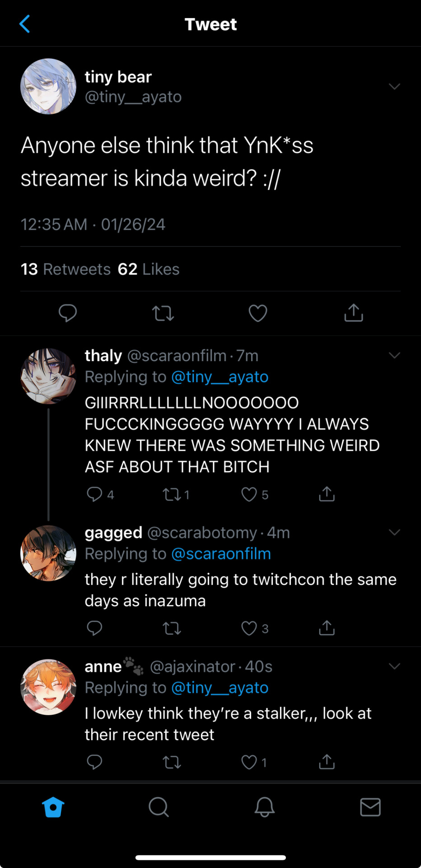This screenshot has width=421, height=868.
Task: Share anne's reply tweet
Action: (x=327, y=762)
